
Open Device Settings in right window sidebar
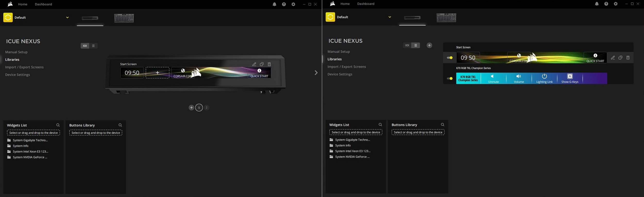click(x=340, y=74)
